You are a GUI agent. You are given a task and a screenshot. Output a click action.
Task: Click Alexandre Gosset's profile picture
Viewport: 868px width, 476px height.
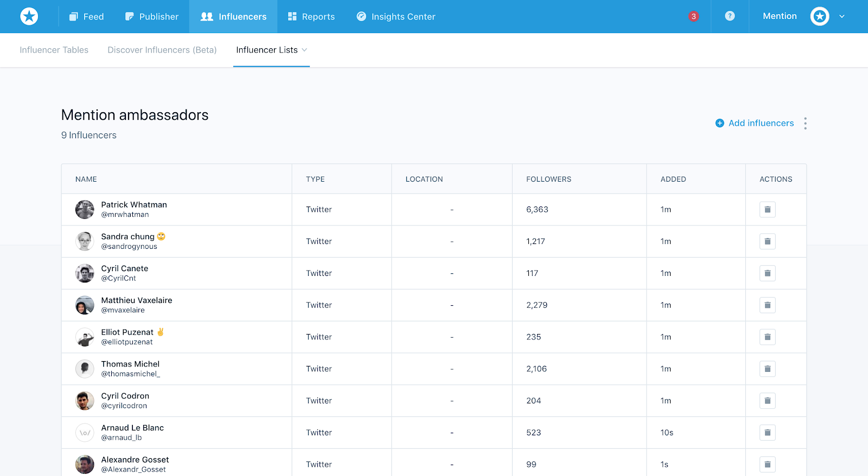pyautogui.click(x=85, y=465)
